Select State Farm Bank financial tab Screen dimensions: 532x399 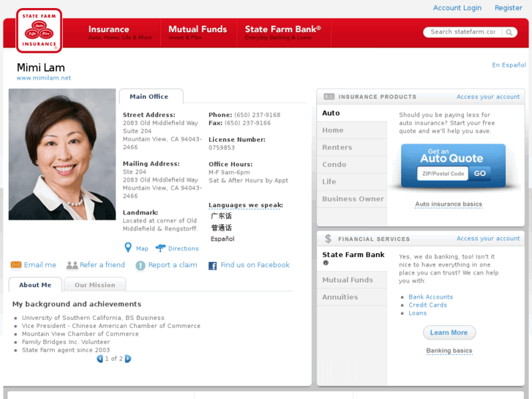tap(352, 258)
